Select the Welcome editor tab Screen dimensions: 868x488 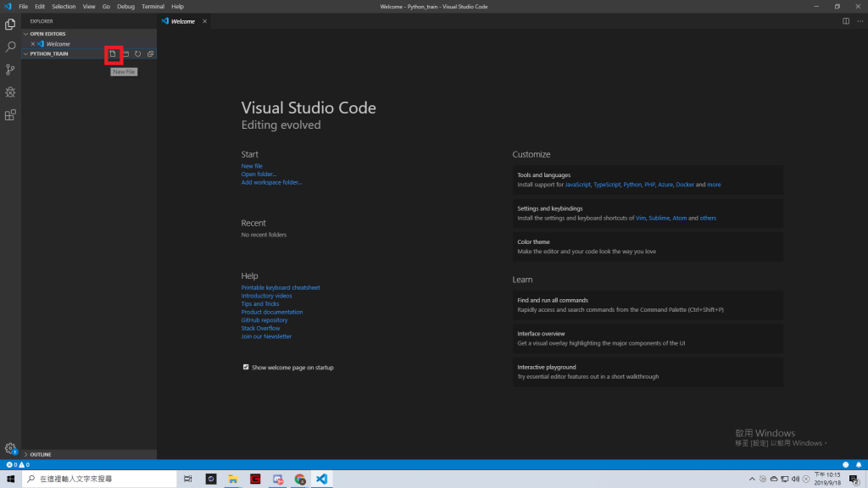[183, 21]
